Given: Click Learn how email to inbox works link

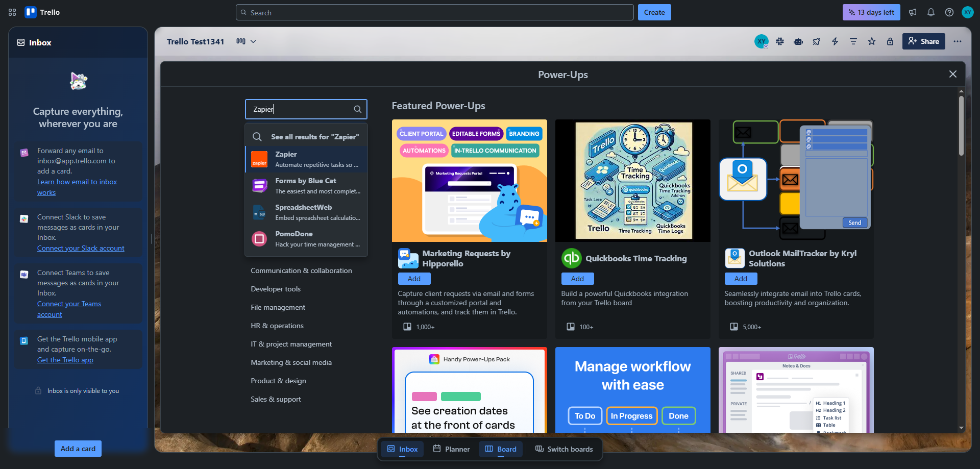Looking at the screenshot, I should point(77,187).
